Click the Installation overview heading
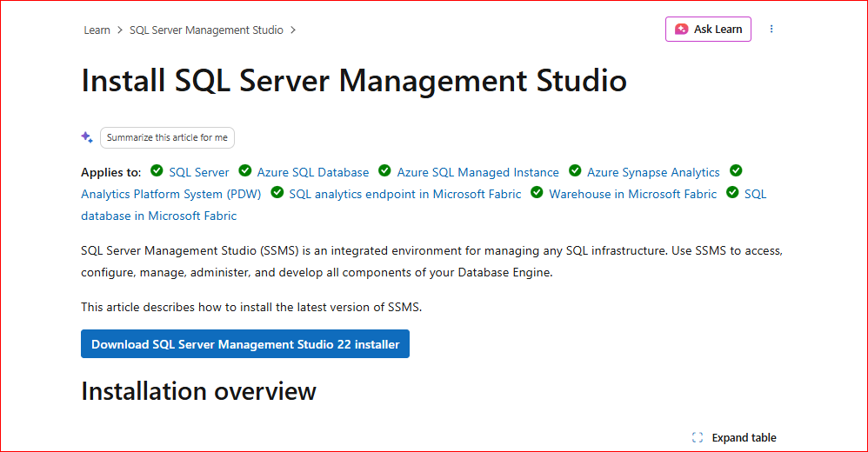Image resolution: width=868 pixels, height=452 pixels. pos(198,391)
